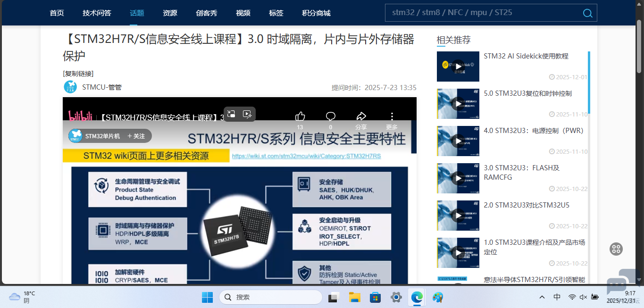The width and height of the screenshot is (644, 308).
Task: Click the STM32单片机 channel name
Action: (x=102, y=136)
